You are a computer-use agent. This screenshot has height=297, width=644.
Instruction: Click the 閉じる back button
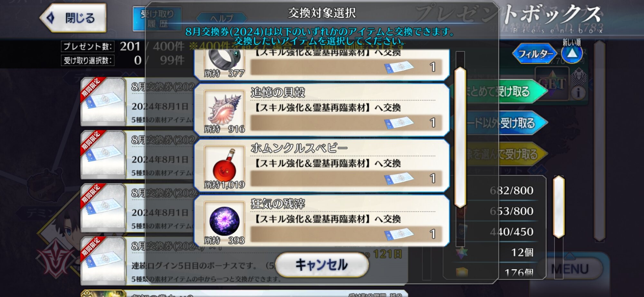(x=73, y=18)
